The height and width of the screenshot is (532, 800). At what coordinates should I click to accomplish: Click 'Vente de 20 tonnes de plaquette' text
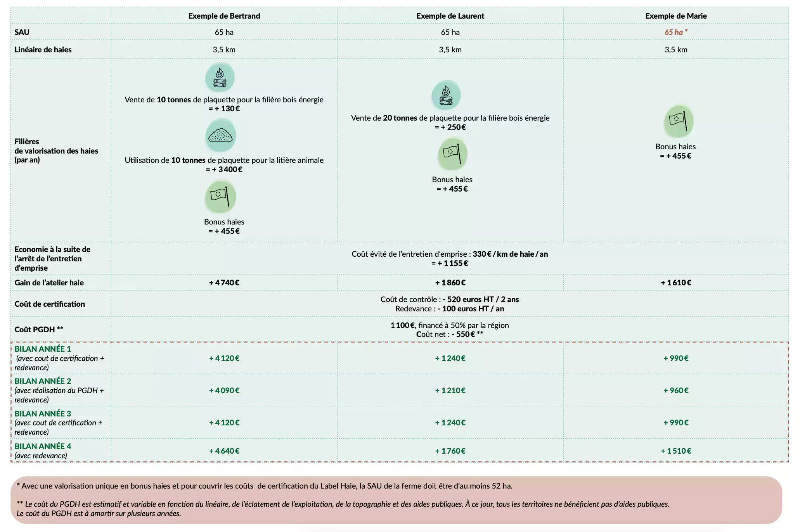click(450, 118)
